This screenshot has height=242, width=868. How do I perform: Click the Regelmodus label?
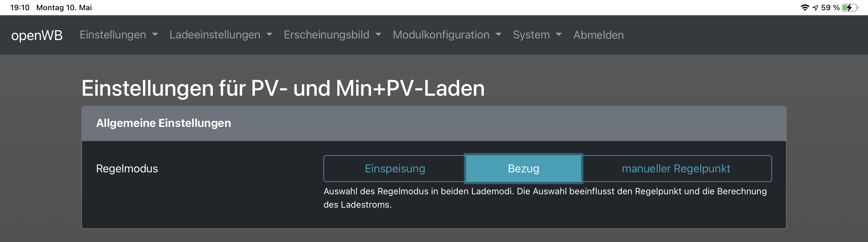point(127,169)
